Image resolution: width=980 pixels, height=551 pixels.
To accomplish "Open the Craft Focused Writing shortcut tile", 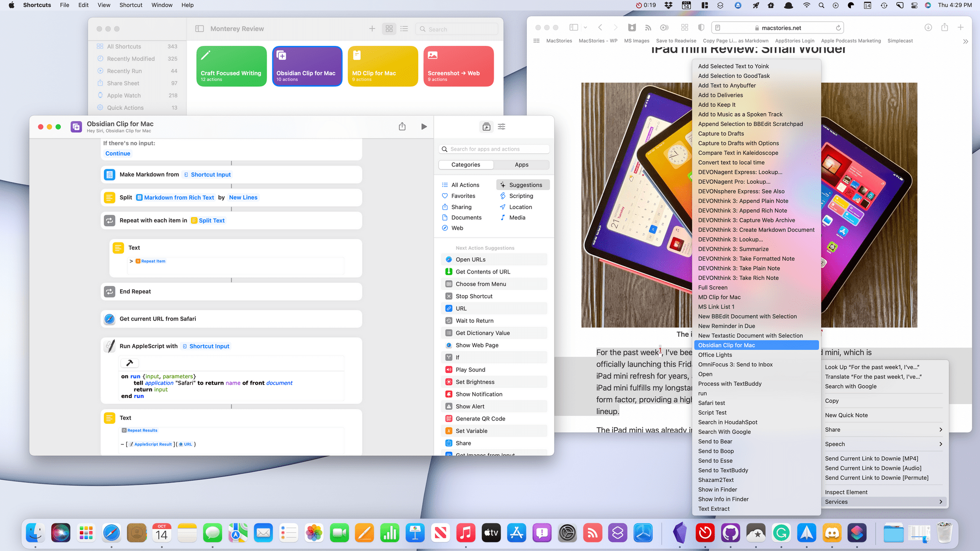I will (x=232, y=66).
